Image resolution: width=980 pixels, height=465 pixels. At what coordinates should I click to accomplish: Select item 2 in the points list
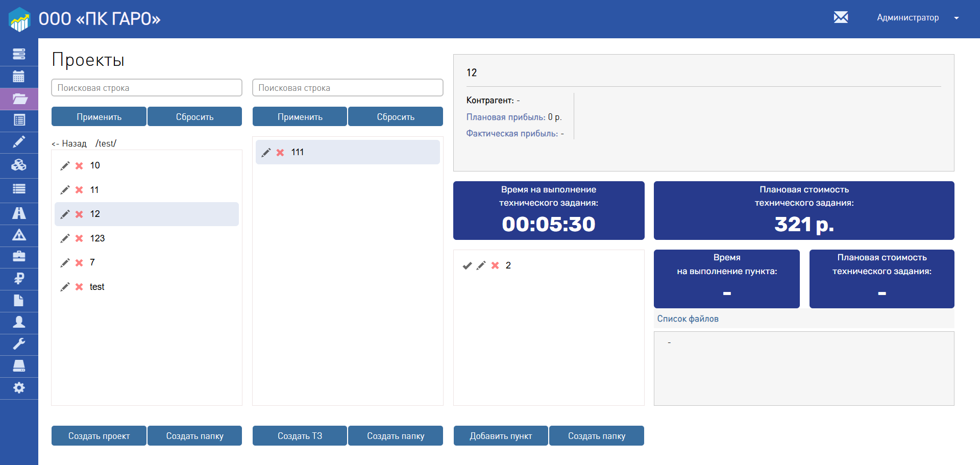click(x=549, y=265)
